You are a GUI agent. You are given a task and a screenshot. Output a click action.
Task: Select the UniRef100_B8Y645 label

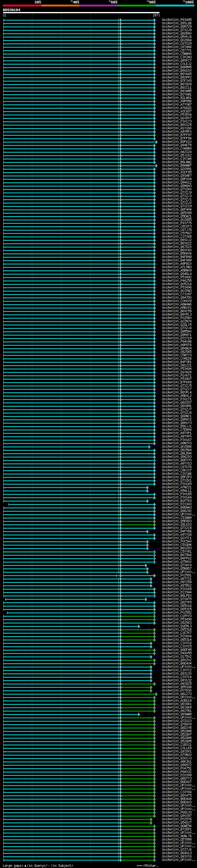click(x=177, y=74)
